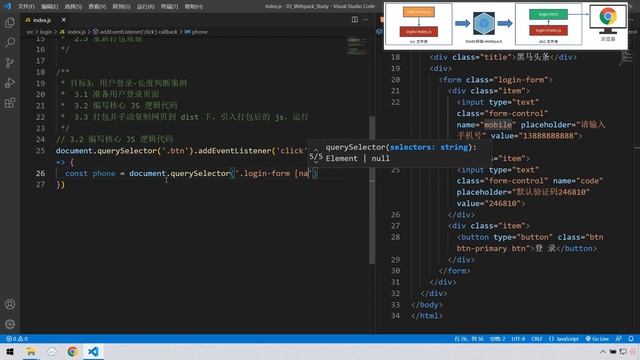640x360 pixels.
Task: Click 'addEventListener' on line 25
Action: 234,151
